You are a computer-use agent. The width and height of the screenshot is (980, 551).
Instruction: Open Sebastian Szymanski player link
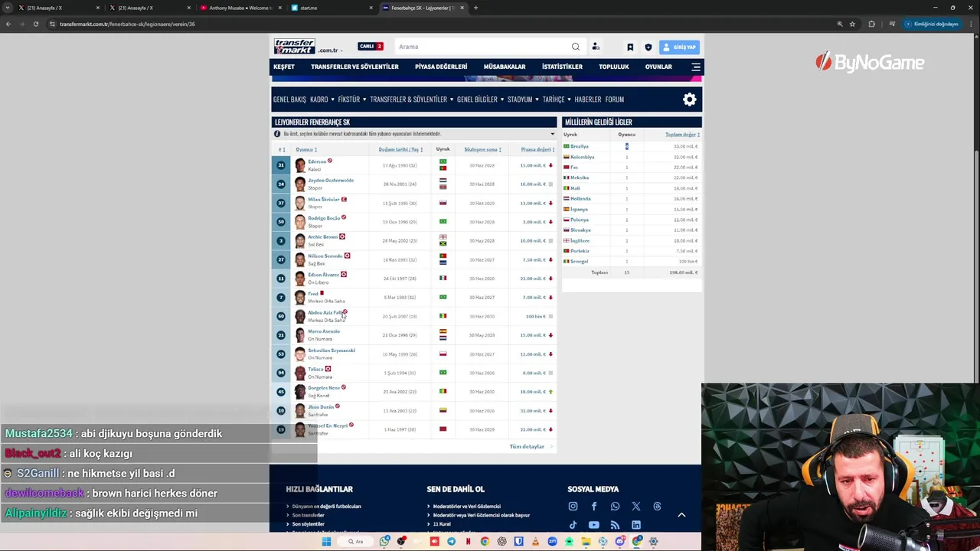(332, 350)
